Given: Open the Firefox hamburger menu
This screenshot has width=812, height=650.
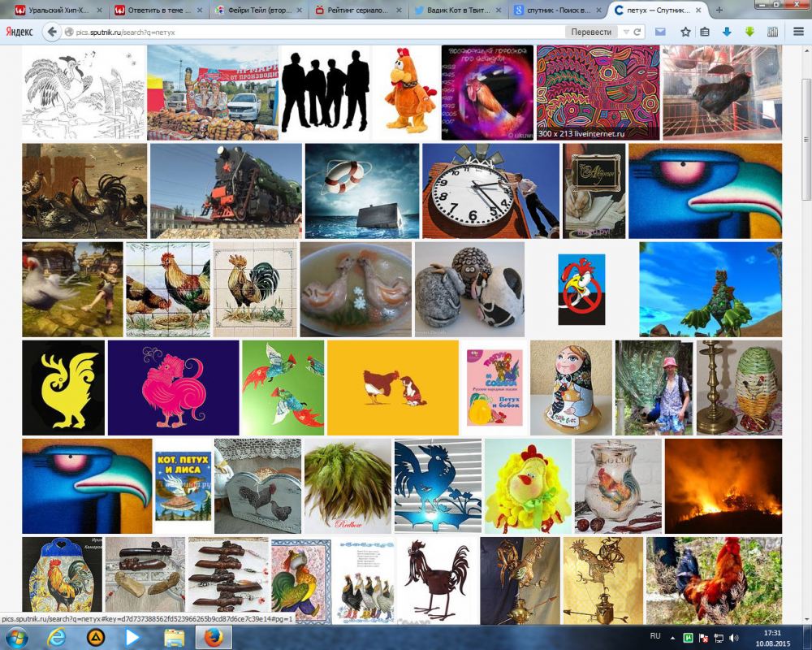Looking at the screenshot, I should coord(795,32).
